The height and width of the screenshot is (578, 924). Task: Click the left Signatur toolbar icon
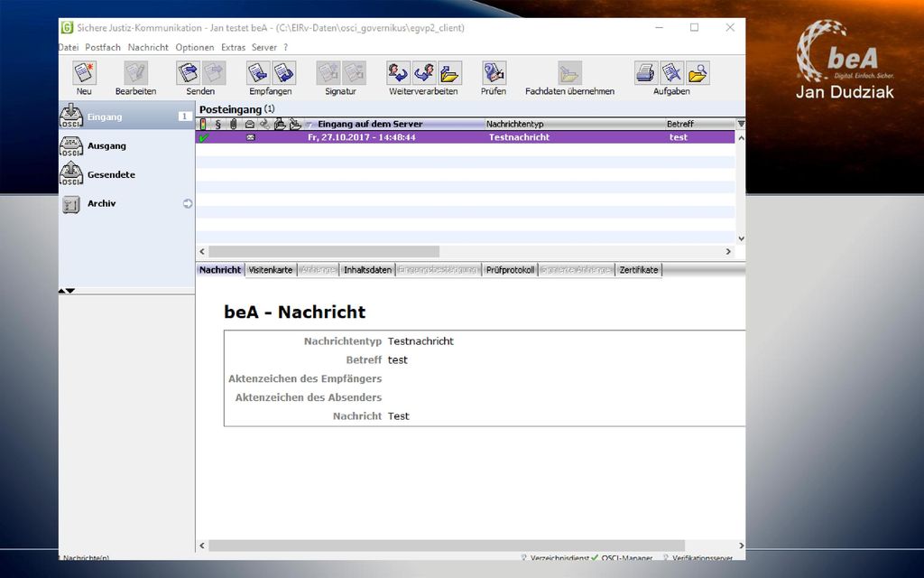coord(328,73)
